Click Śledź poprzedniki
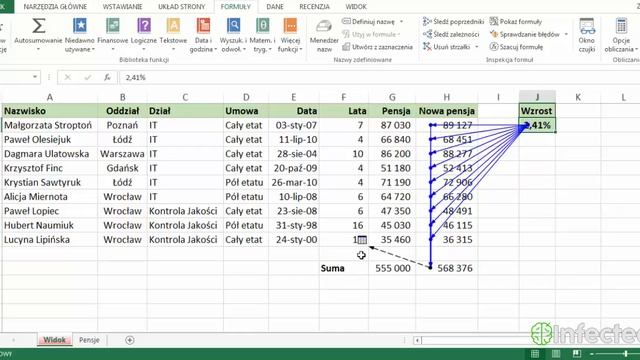This screenshot has width=640, height=360. pos(453,22)
